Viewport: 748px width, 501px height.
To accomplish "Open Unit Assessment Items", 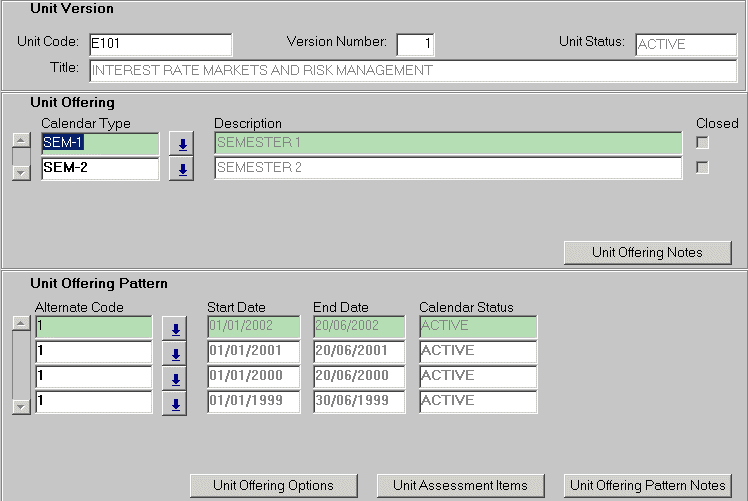I will tap(460, 485).
